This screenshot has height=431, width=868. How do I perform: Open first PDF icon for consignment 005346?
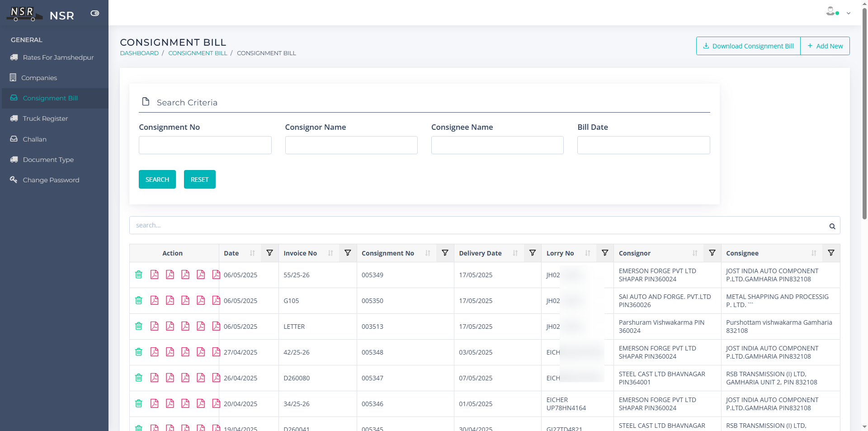click(154, 403)
